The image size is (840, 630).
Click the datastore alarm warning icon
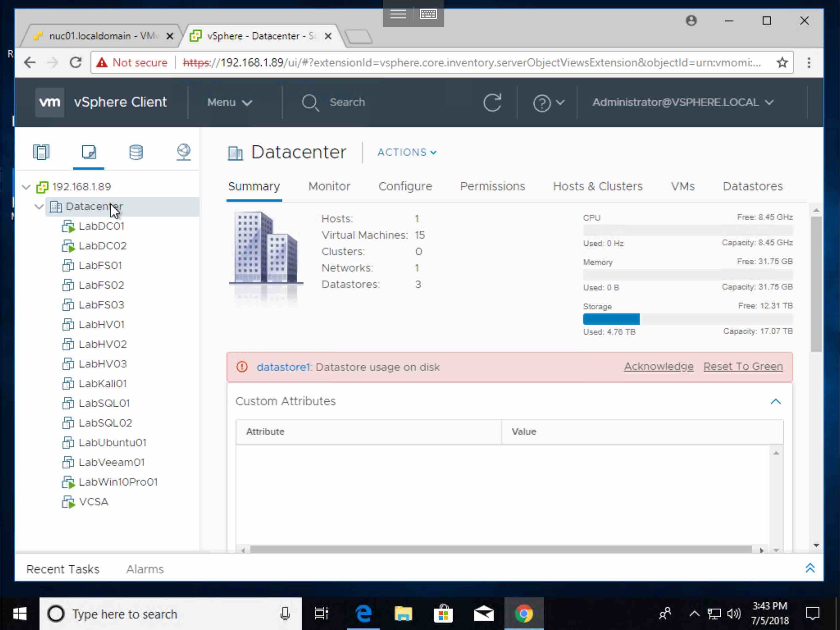pyautogui.click(x=242, y=367)
